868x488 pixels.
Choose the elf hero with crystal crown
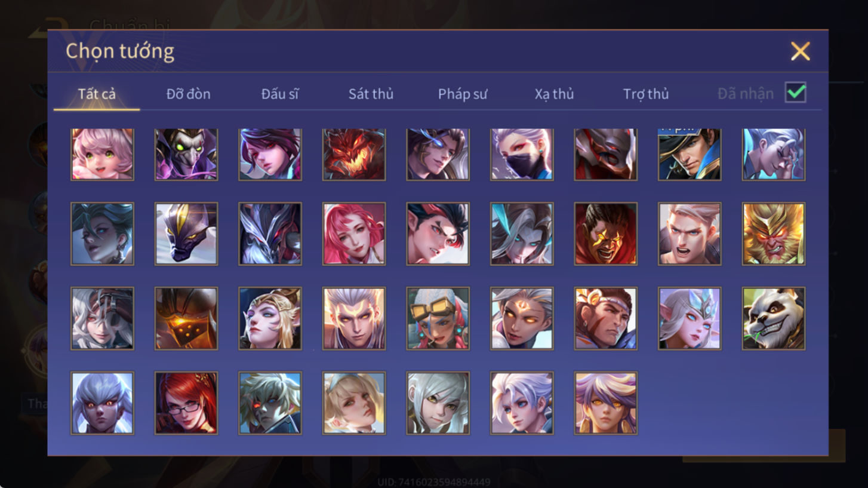[x=690, y=318]
